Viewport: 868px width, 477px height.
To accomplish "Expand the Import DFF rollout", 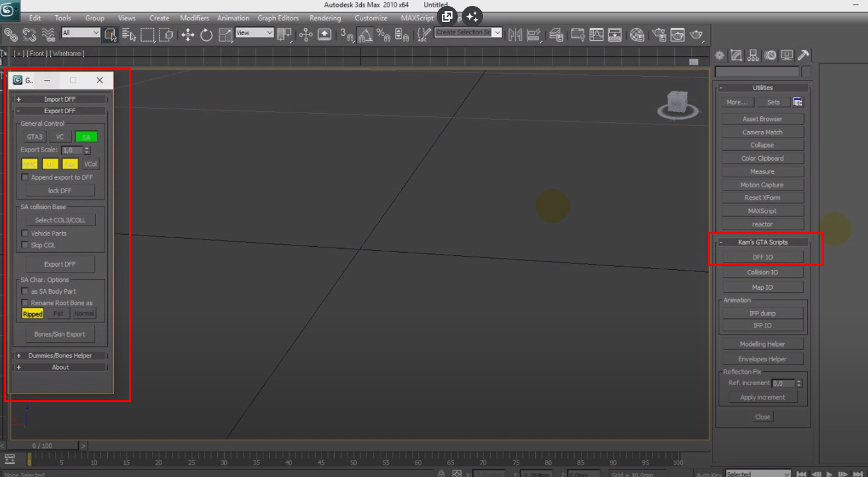I will pos(60,99).
